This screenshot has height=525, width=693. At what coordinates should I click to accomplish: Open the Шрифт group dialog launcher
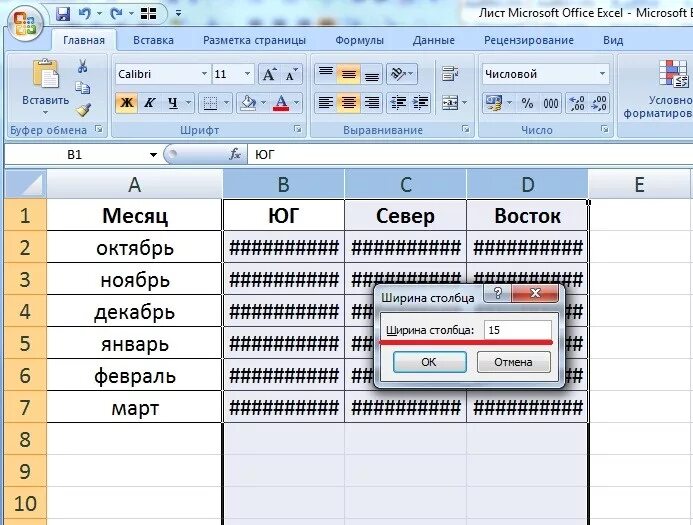pos(298,129)
